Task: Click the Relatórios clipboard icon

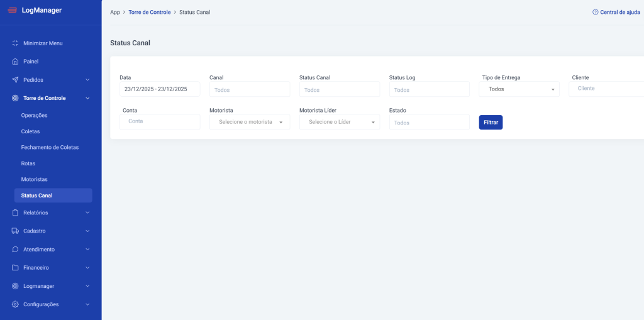Action: (15, 212)
